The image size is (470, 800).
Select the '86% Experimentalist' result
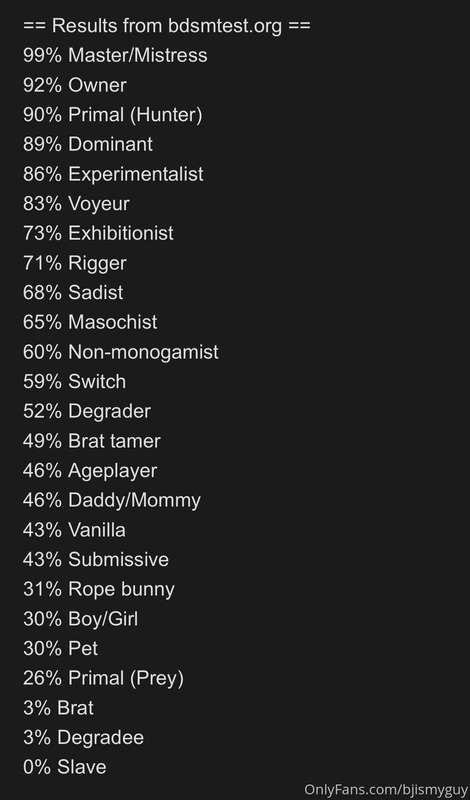coord(113,174)
